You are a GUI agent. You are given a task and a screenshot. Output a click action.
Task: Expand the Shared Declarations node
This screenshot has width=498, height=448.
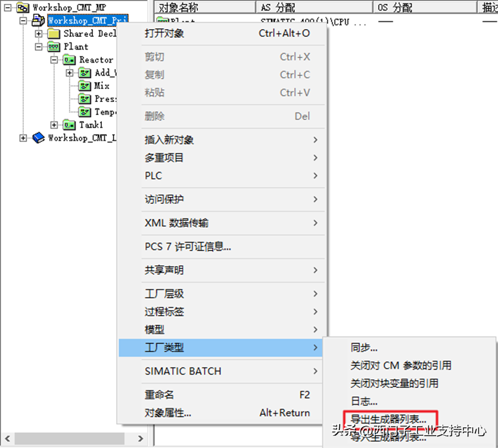point(39,34)
